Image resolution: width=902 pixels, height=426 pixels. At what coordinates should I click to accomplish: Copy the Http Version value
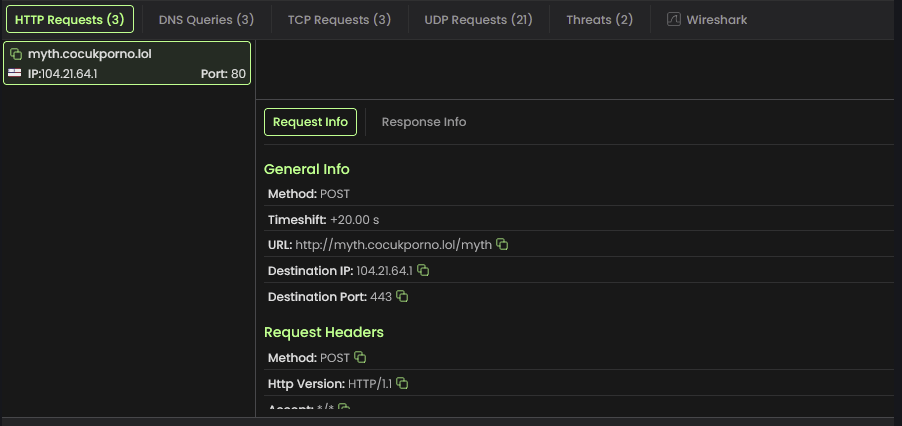coord(402,383)
